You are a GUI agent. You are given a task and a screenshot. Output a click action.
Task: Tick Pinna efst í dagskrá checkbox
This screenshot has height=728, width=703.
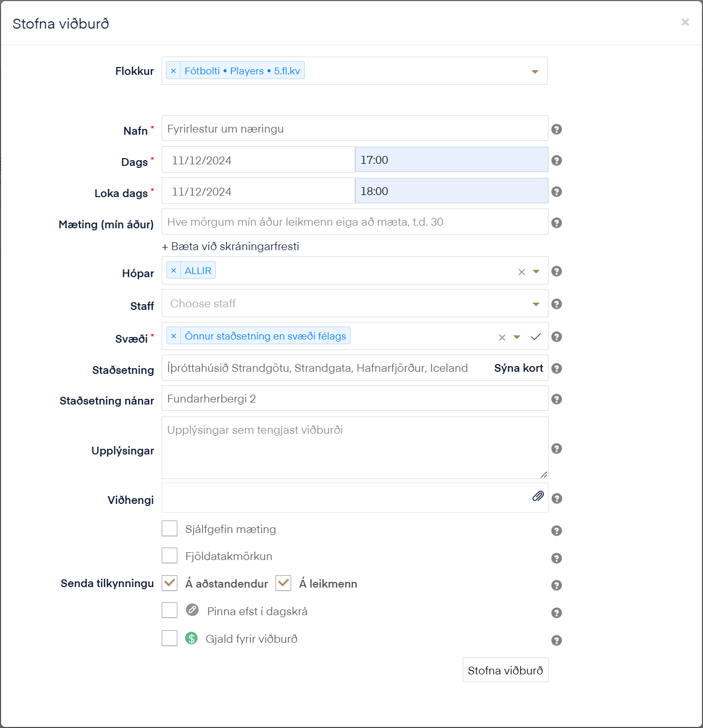pyautogui.click(x=170, y=610)
